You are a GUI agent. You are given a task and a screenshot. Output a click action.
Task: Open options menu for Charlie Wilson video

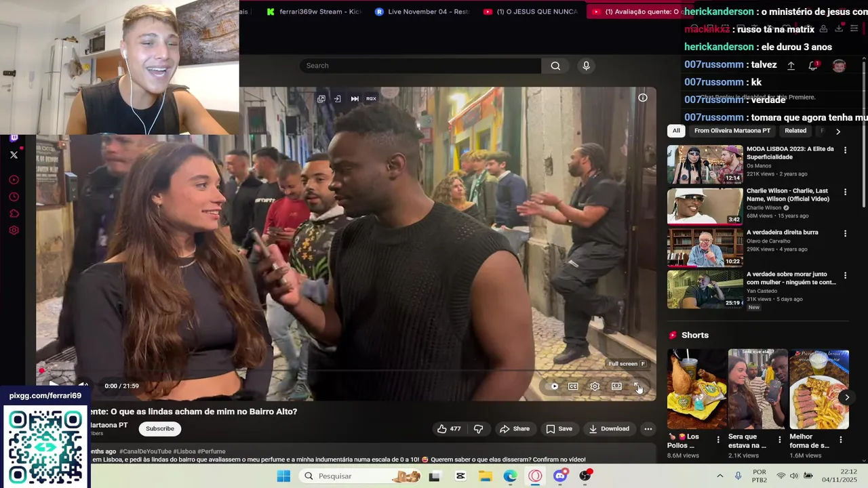845,192
